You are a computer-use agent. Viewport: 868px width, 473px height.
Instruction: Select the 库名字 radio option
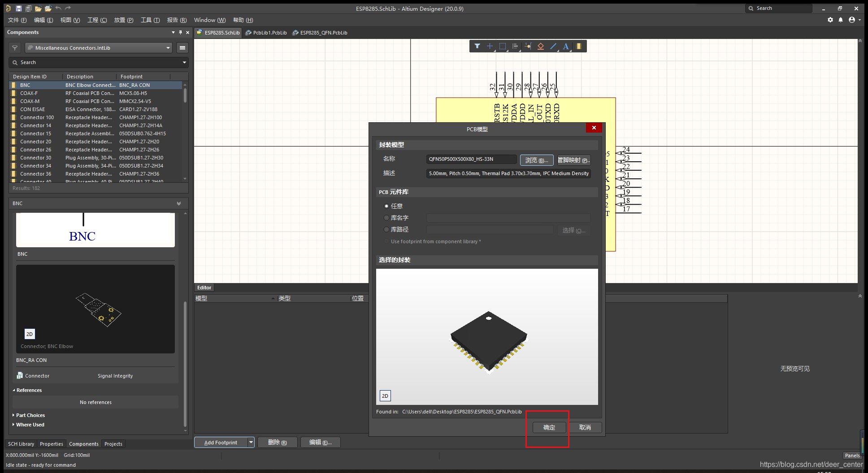(386, 218)
